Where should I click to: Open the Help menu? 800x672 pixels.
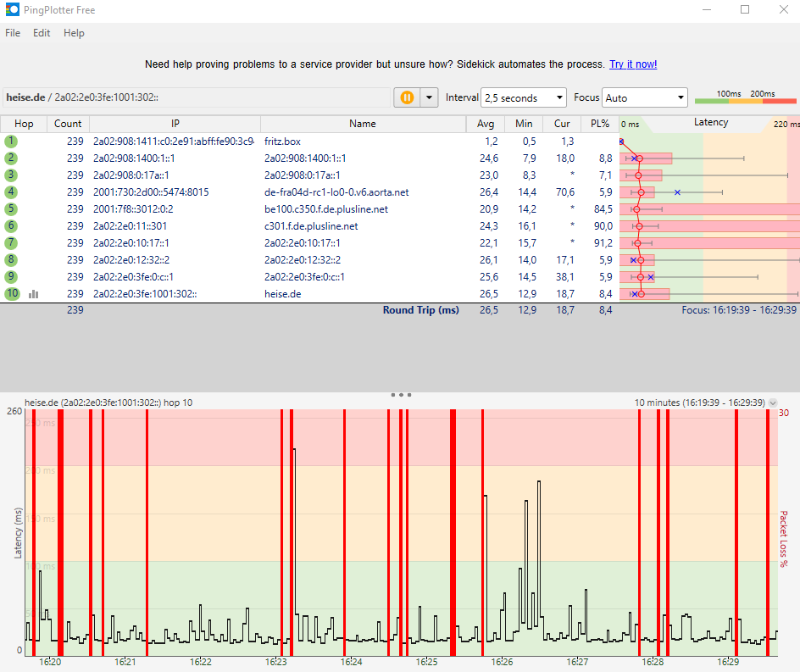click(74, 33)
